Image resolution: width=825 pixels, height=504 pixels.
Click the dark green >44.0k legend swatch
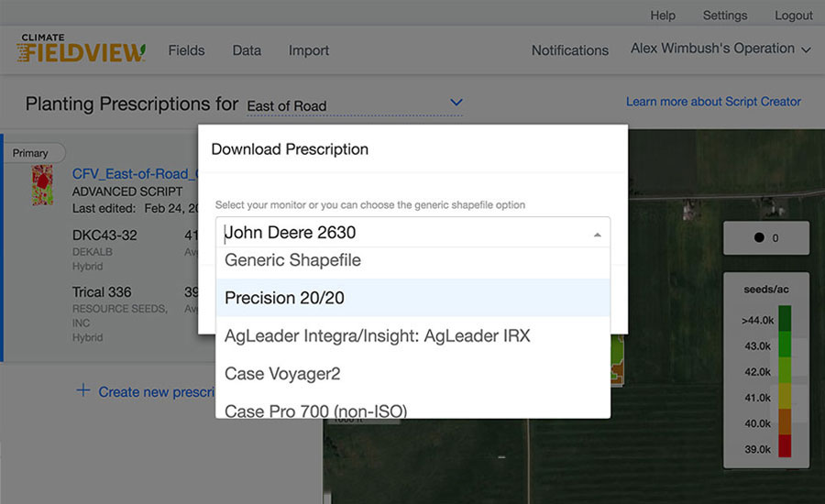pyautogui.click(x=784, y=323)
